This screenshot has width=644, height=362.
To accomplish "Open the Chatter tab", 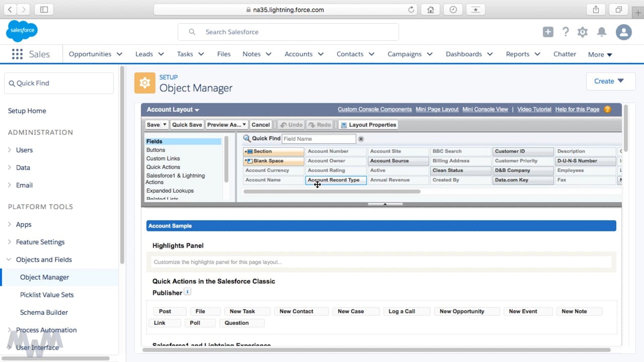I will pyautogui.click(x=565, y=54).
